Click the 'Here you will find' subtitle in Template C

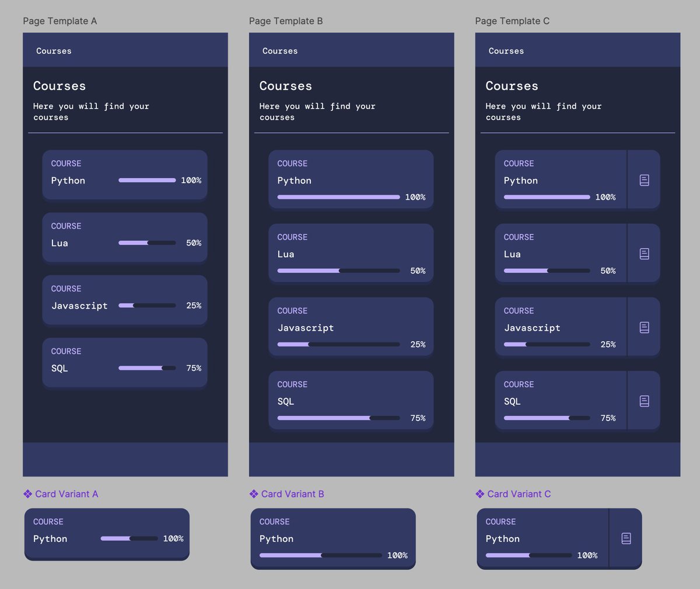pyautogui.click(x=544, y=111)
